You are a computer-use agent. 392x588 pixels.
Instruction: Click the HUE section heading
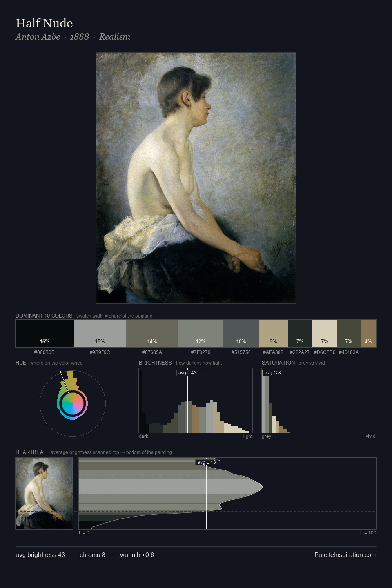(21, 363)
